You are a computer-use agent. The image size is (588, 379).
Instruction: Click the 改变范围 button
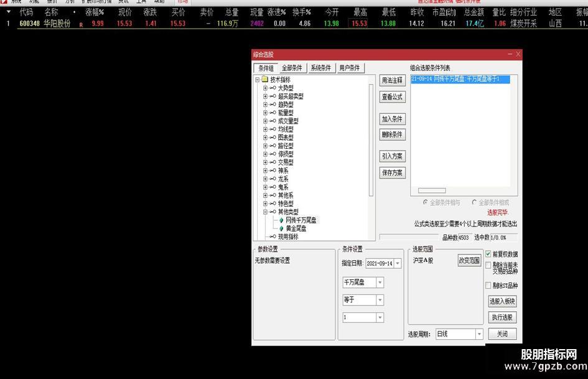(x=469, y=260)
